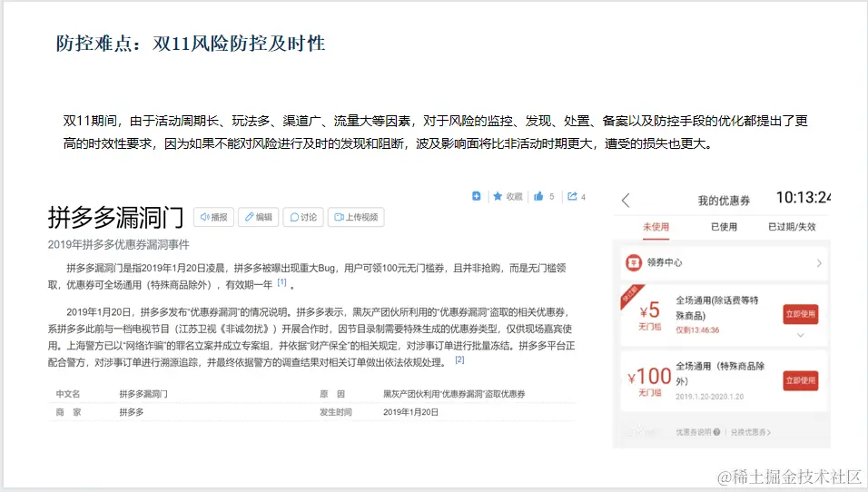This screenshot has height=492, width=868.
Task: Click the 优惠券说明 help link
Action: tap(697, 432)
